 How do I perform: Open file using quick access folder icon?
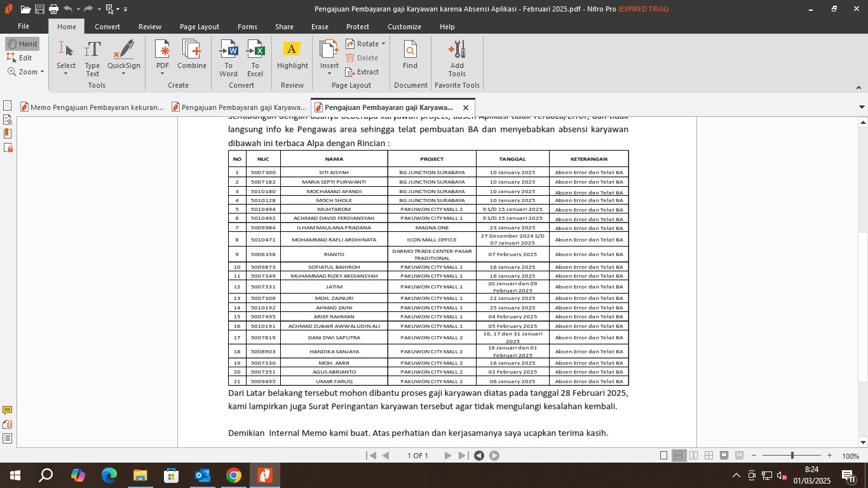click(25, 9)
